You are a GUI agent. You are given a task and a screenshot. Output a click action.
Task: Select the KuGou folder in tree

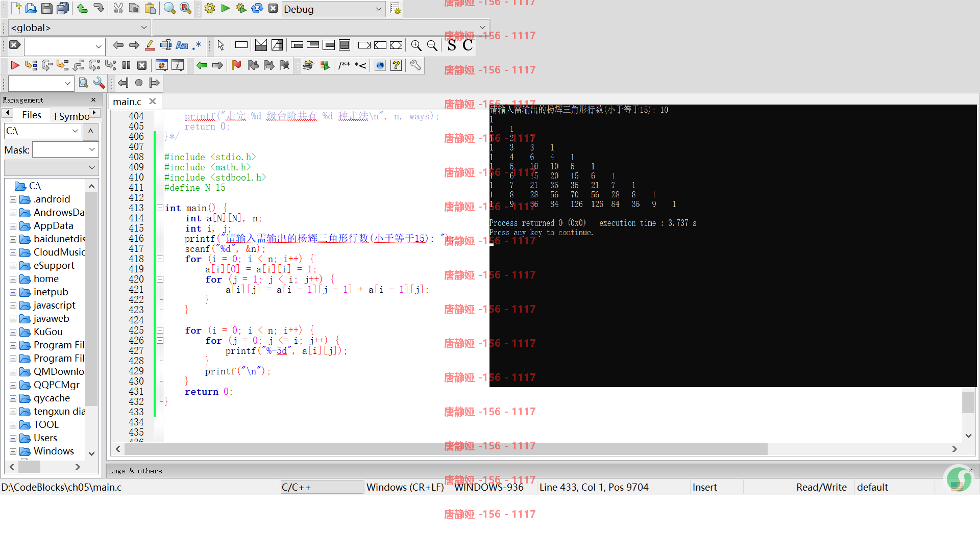click(48, 332)
